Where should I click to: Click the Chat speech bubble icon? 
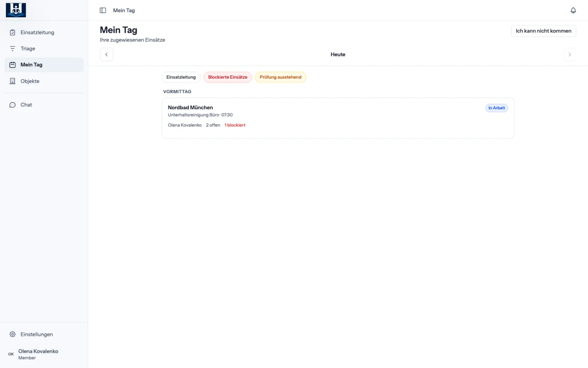12,105
